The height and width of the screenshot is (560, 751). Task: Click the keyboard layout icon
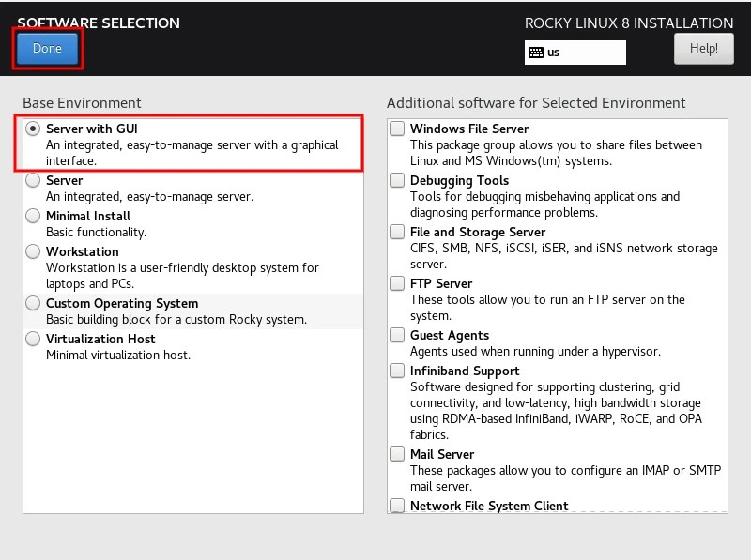536,53
